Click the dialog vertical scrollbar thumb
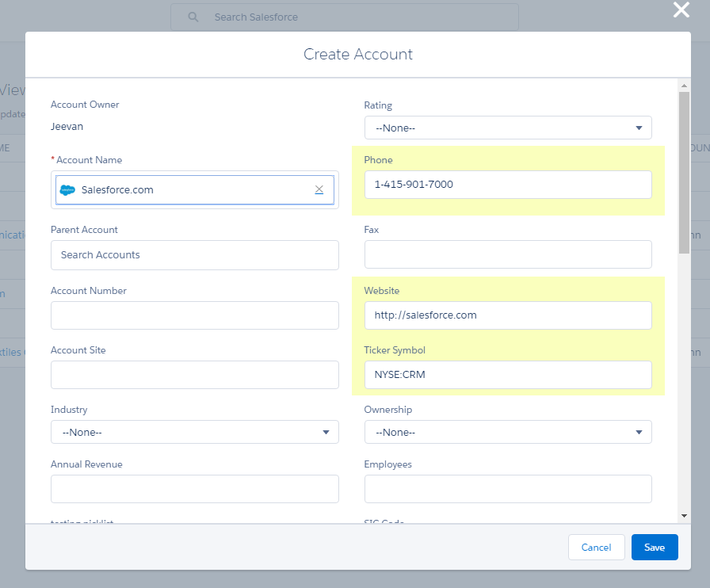710x588 pixels. [x=684, y=173]
